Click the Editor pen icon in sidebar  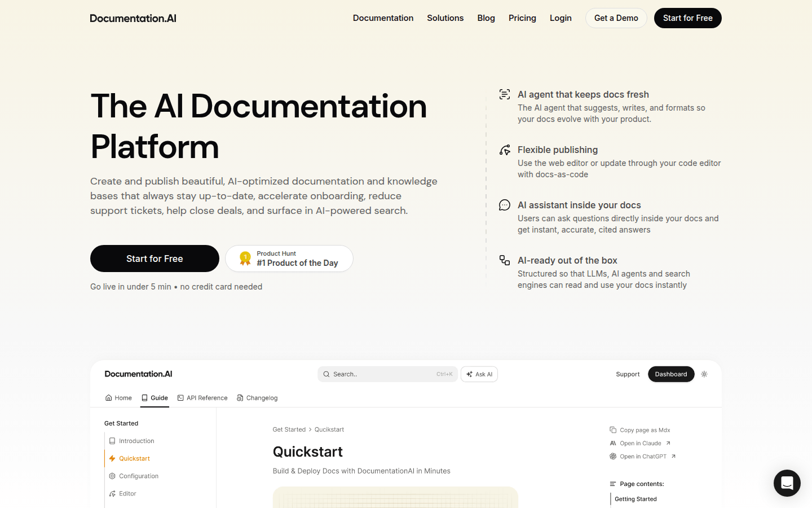pos(112,493)
